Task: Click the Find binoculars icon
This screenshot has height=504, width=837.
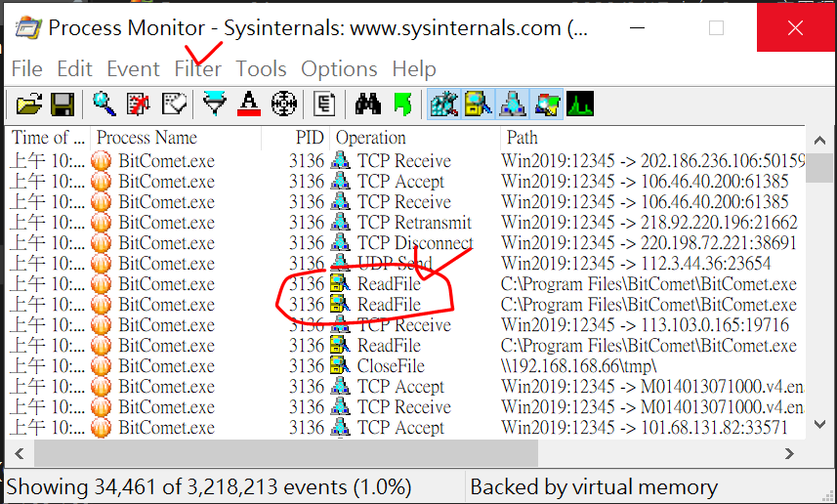Action: point(368,105)
